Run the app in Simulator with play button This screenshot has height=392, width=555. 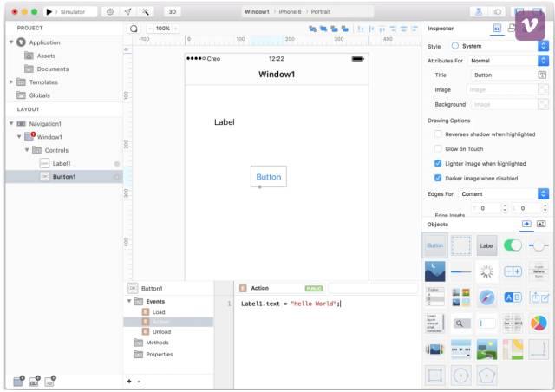tap(49, 11)
